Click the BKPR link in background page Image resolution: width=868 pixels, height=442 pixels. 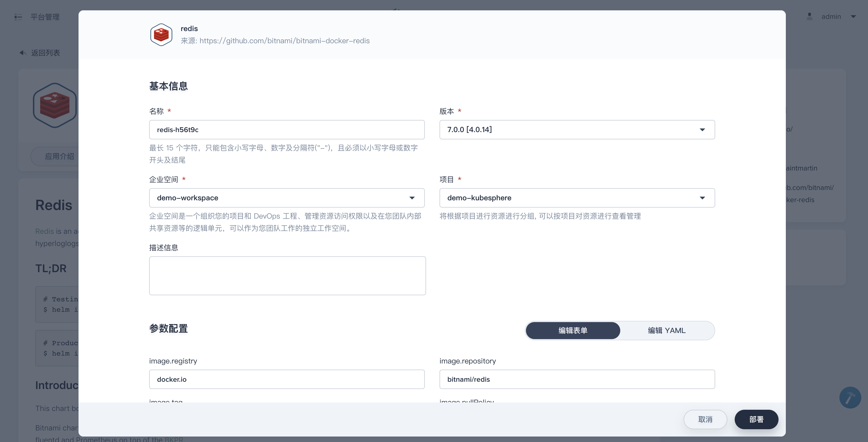pyautogui.click(x=174, y=439)
